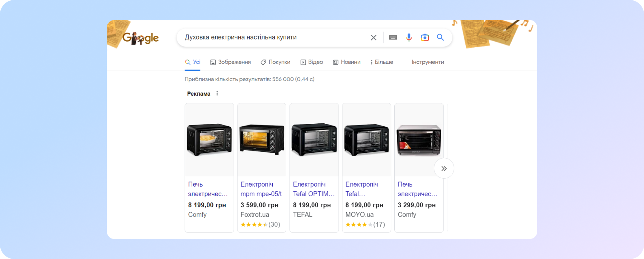
Task: Click the MOYO.ua seller name
Action: (x=359, y=215)
